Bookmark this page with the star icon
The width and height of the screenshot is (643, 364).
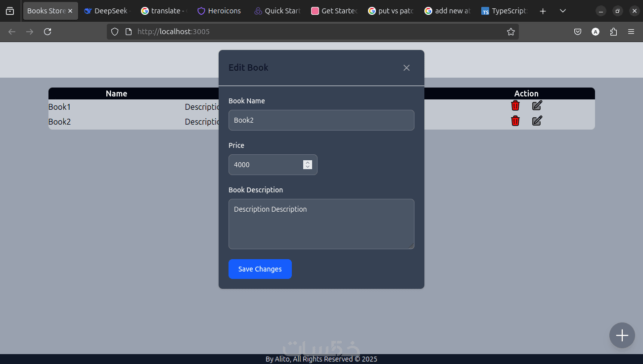(x=511, y=32)
